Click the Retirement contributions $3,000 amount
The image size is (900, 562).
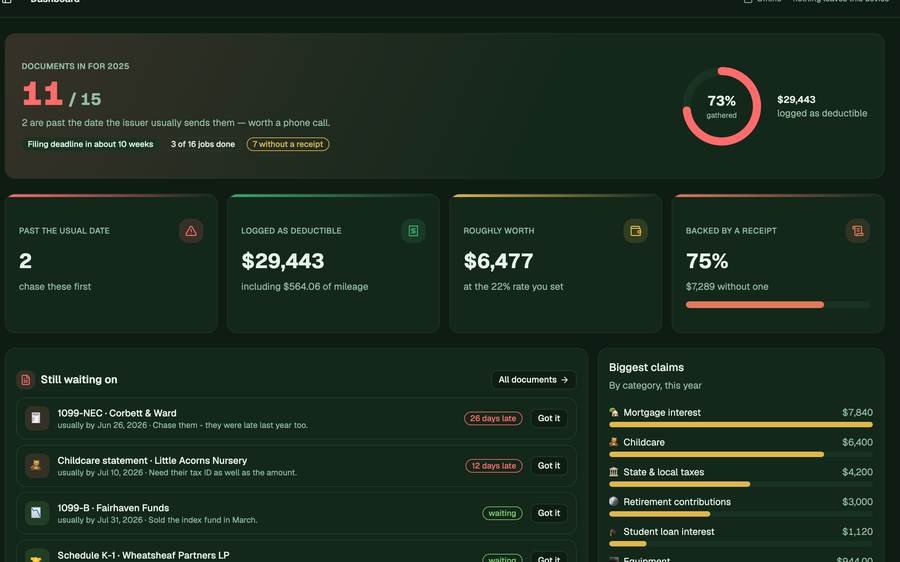point(857,502)
